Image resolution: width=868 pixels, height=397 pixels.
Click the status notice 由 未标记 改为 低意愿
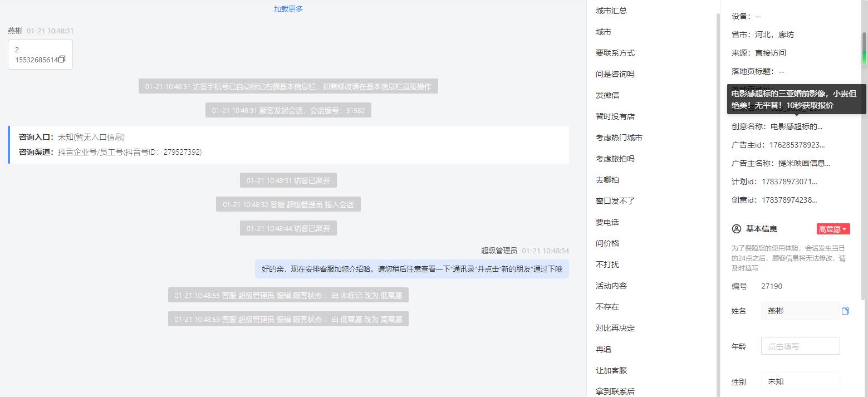pyautogui.click(x=288, y=295)
